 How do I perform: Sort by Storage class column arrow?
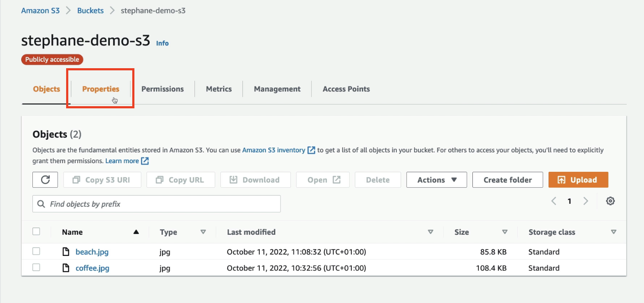(x=613, y=232)
